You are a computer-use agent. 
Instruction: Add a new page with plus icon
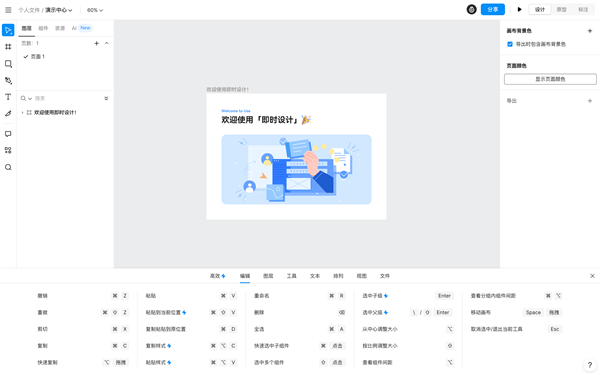point(96,43)
